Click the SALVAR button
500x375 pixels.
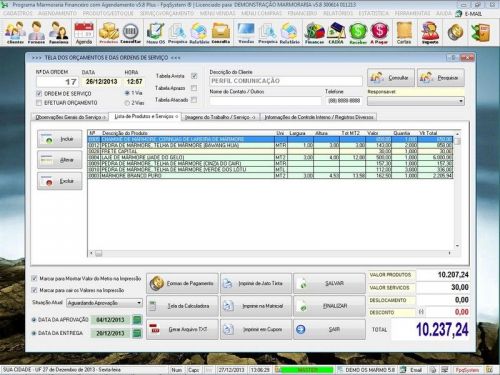tap(329, 283)
